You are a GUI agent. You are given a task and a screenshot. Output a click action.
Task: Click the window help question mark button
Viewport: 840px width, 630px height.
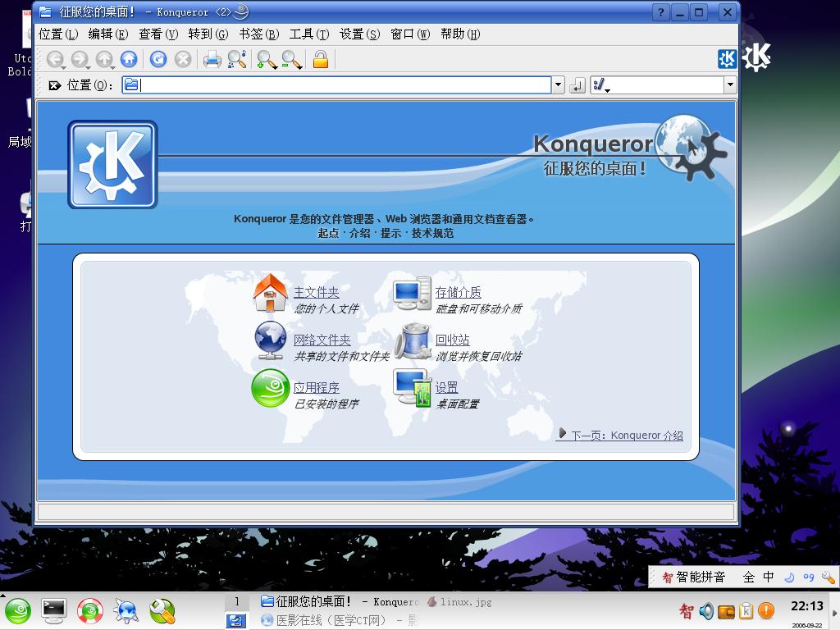661,12
